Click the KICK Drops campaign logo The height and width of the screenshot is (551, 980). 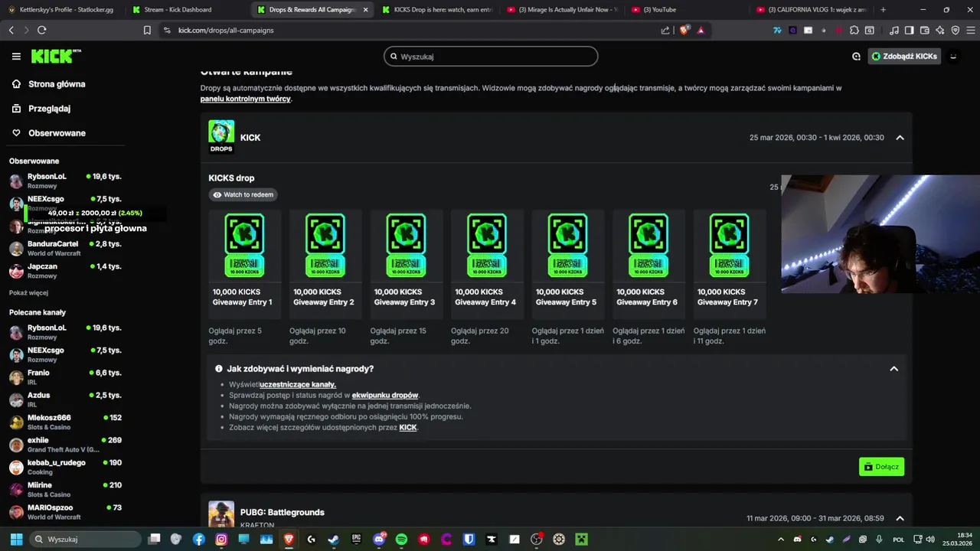(221, 137)
